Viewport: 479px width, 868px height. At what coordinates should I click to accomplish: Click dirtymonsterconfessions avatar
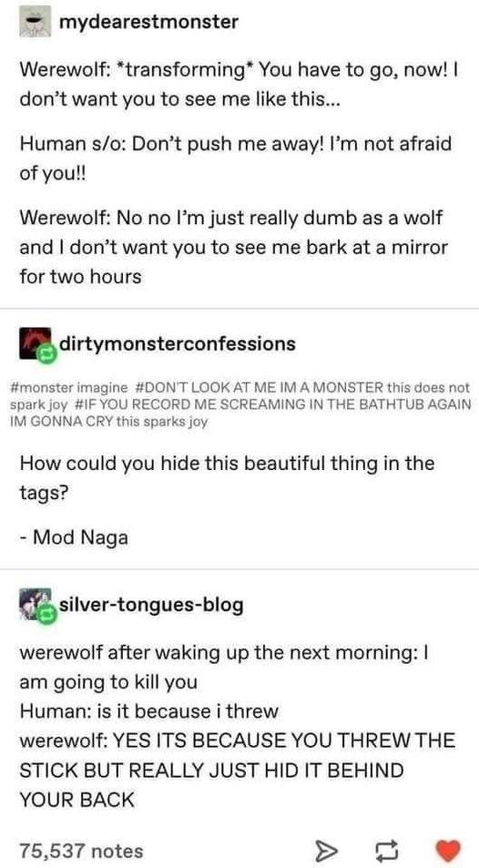[x=33, y=343]
